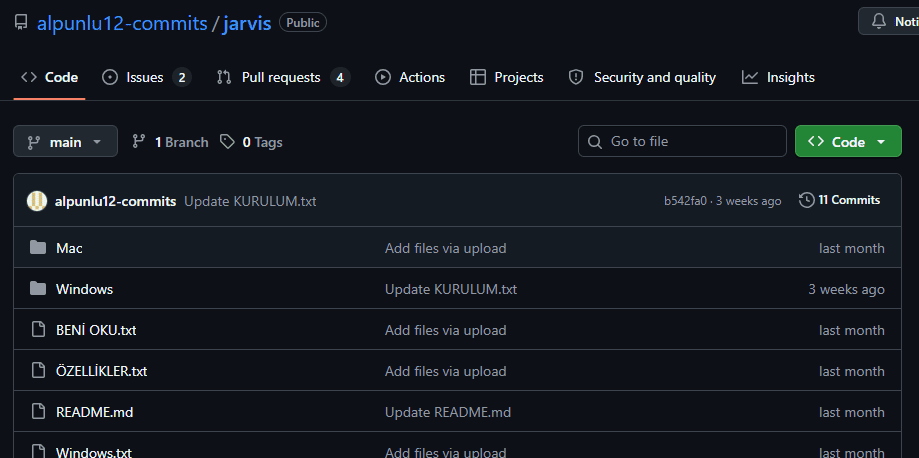
Task: Click the Pull requests count badge 4
Action: tap(340, 77)
